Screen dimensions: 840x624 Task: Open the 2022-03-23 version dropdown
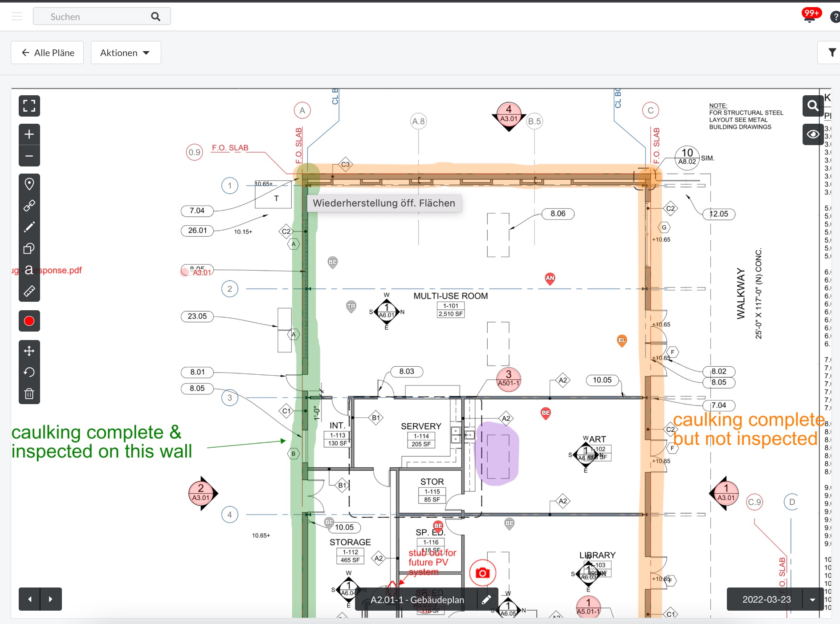pos(812,600)
